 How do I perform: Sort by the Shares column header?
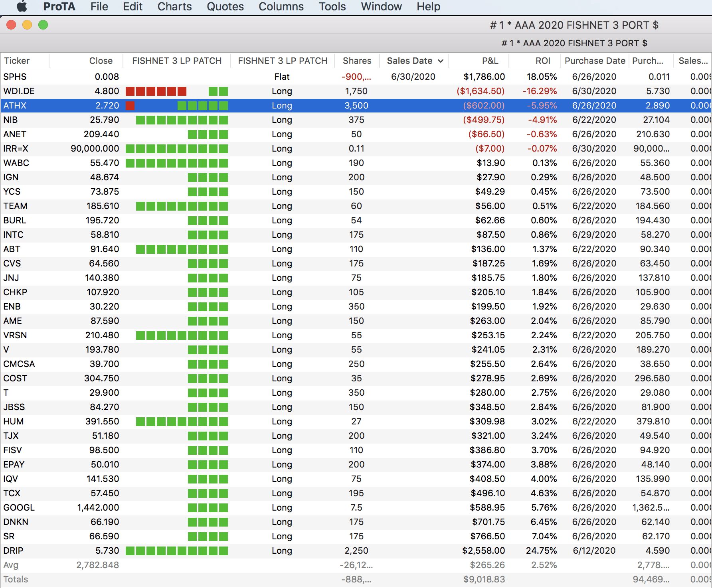coord(357,61)
